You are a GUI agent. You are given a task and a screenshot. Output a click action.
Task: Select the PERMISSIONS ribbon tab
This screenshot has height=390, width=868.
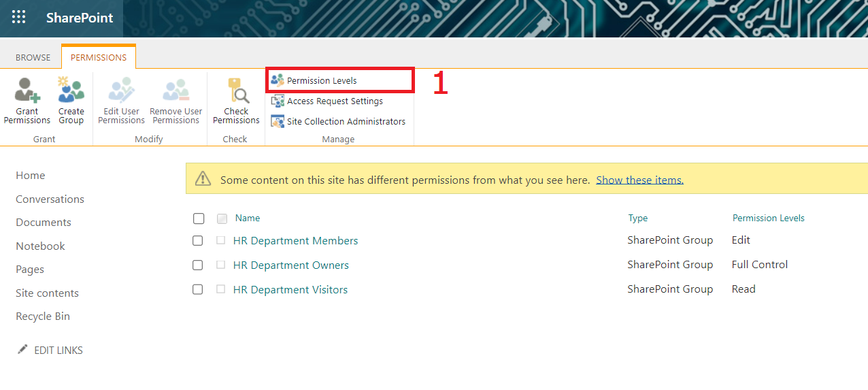point(99,58)
